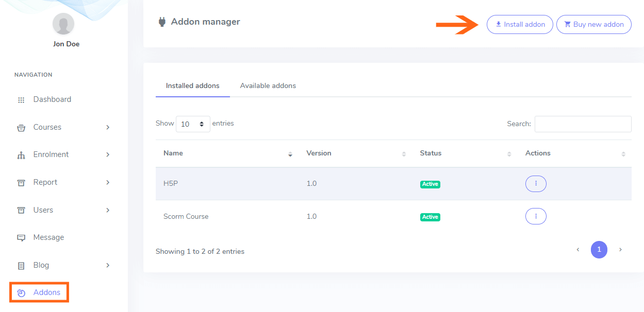Open actions menu for H5P addon
Image resolution: width=644 pixels, height=312 pixels.
[x=536, y=183]
